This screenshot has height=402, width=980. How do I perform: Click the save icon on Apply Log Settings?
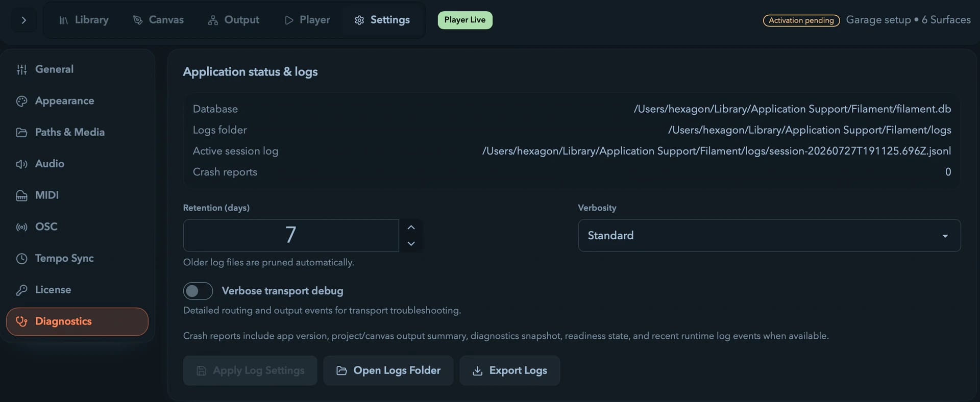[x=202, y=371]
